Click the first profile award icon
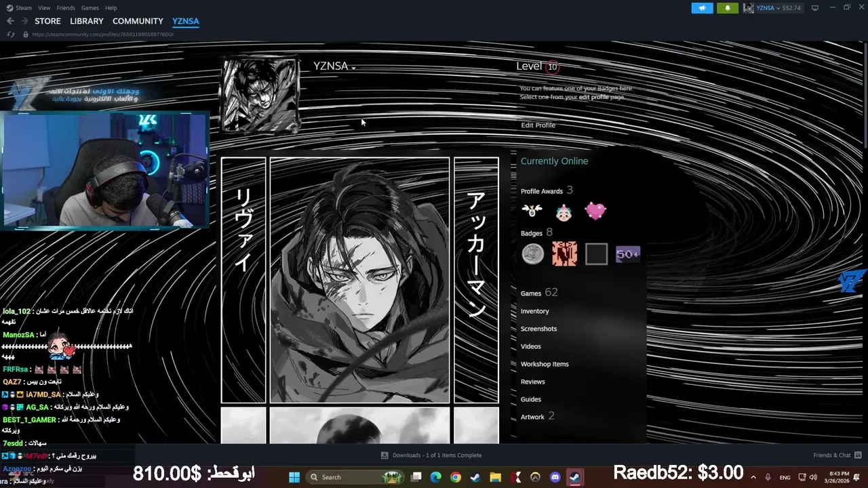 point(532,211)
